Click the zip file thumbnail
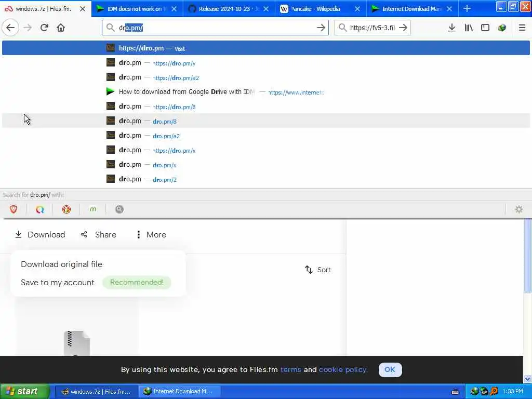The image size is (532, 399). pyautogui.click(x=77, y=343)
